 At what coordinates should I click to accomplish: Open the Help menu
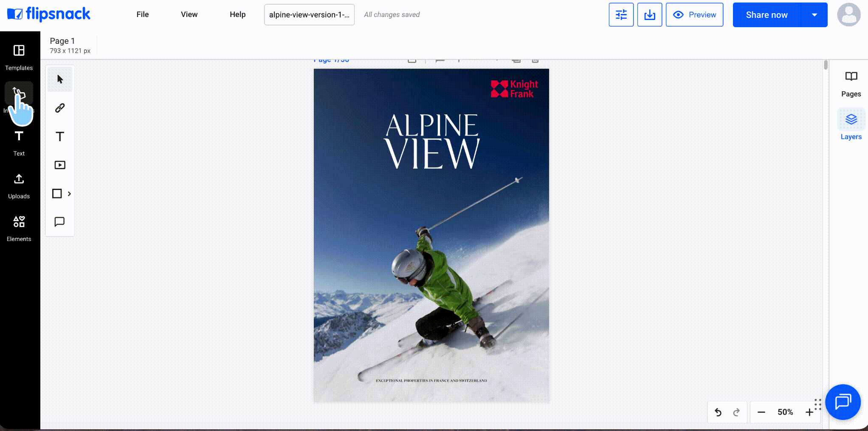coord(238,14)
